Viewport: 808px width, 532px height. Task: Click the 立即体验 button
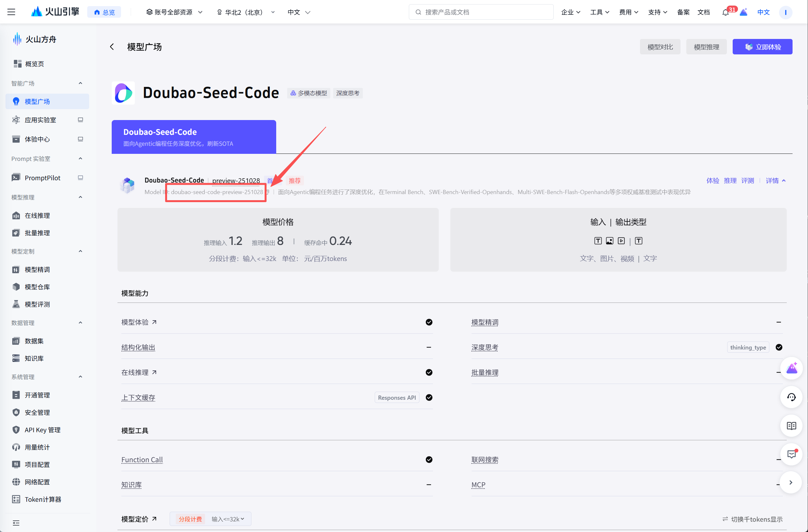pyautogui.click(x=762, y=47)
